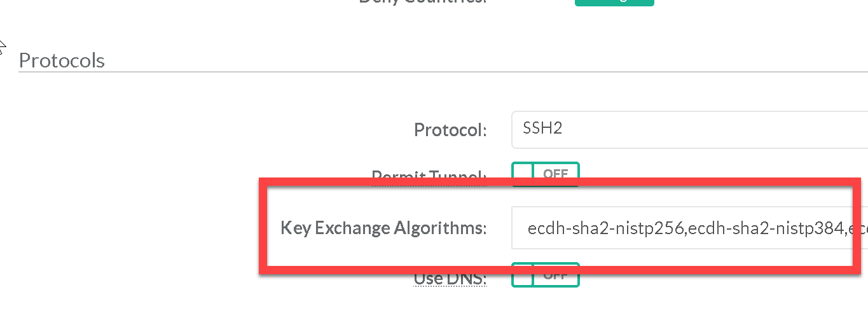Click the OFF text on Permit Tunnel
This screenshot has height=320, width=868.
coord(555,173)
